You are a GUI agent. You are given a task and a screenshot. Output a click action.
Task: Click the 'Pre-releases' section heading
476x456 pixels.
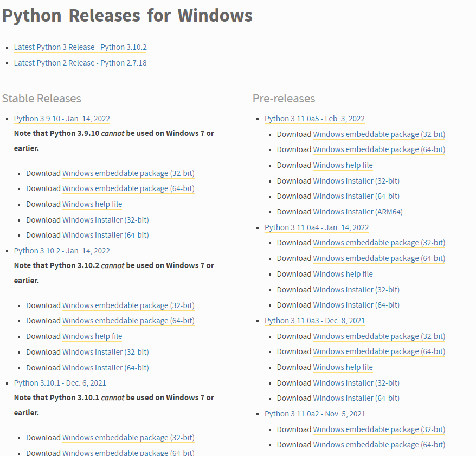tap(284, 99)
